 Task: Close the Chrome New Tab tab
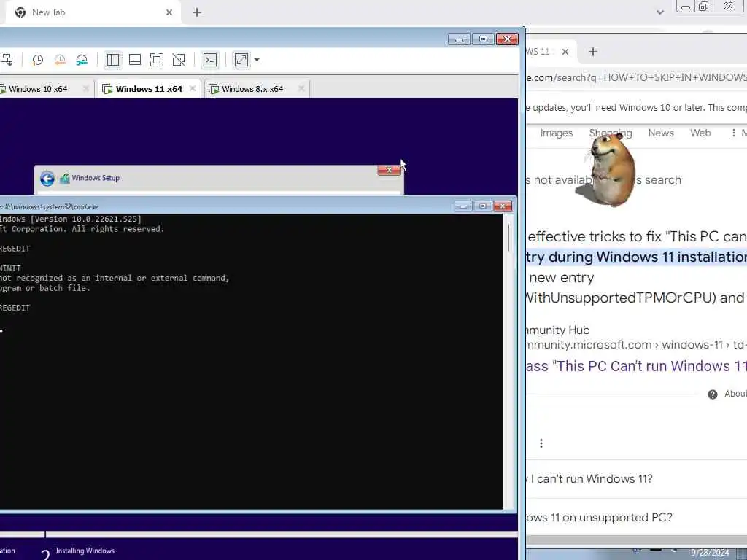[169, 12]
